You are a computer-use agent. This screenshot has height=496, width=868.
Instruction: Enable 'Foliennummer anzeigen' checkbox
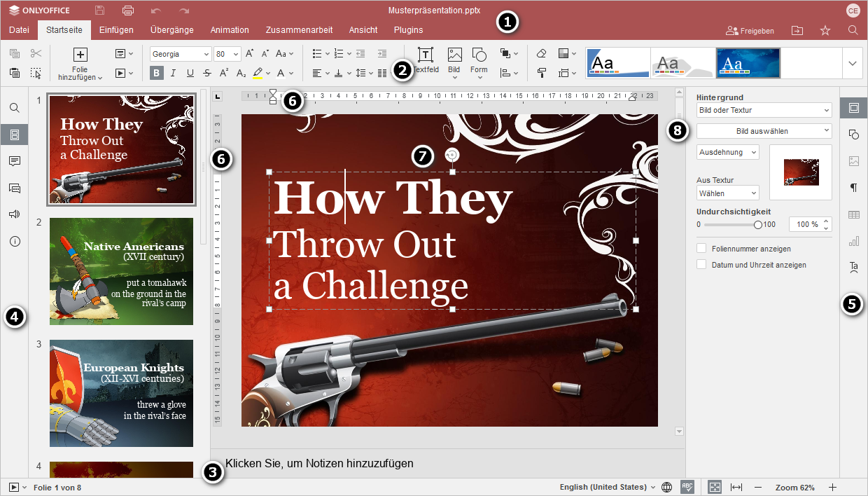click(701, 249)
